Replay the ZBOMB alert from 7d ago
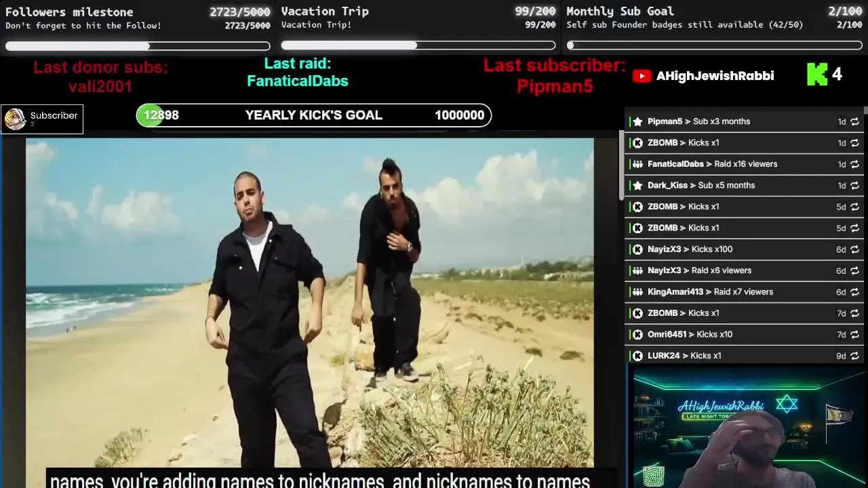The image size is (868, 488). (x=854, y=313)
